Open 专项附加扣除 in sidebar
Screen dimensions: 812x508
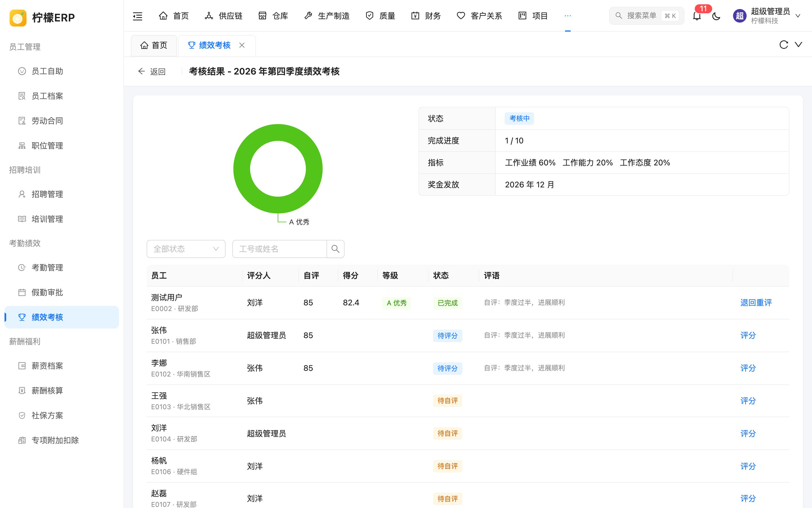point(62,441)
